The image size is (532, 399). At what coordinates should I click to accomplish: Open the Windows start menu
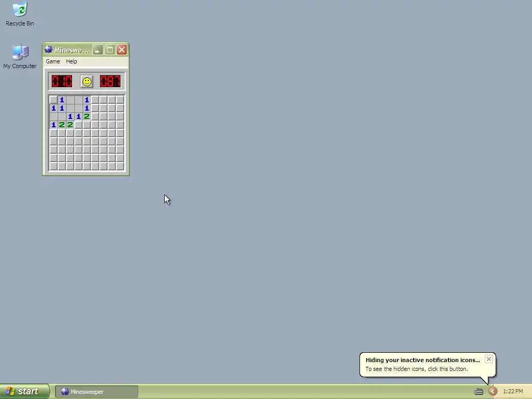point(25,392)
